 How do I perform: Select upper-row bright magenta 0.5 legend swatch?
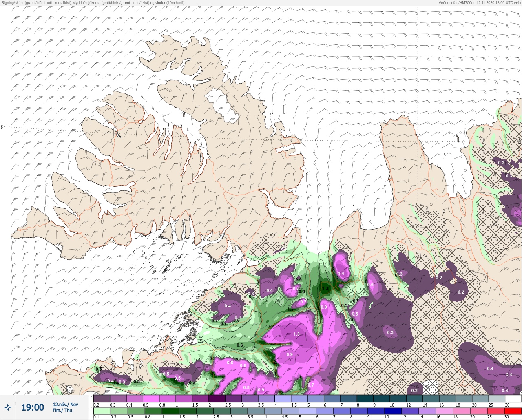[151, 398]
